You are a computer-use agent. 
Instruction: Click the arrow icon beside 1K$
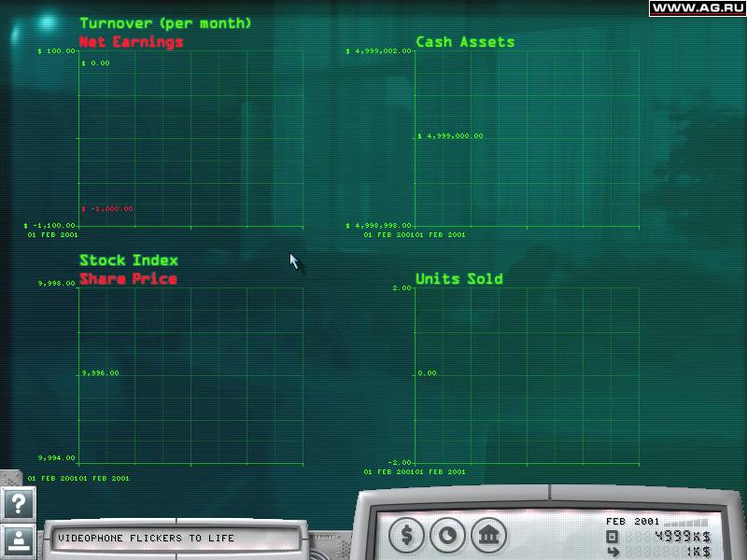(x=613, y=553)
